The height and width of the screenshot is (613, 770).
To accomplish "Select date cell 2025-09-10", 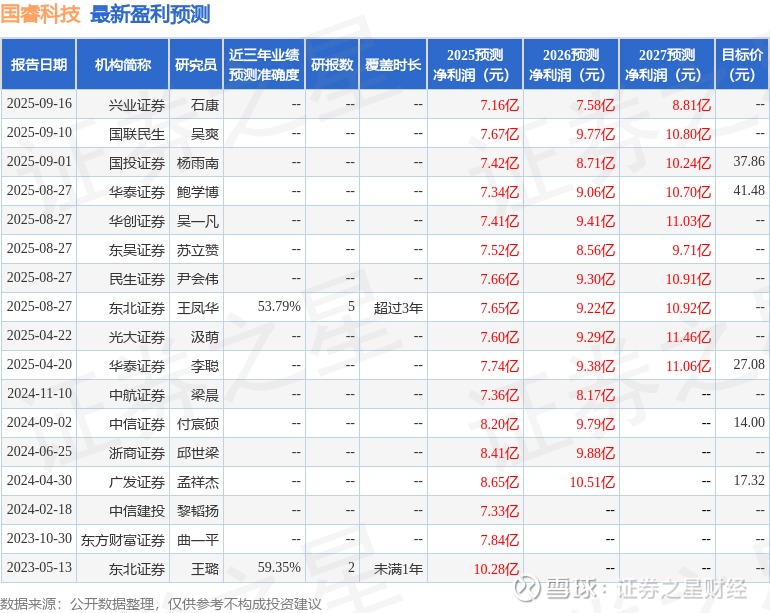I will click(39, 133).
